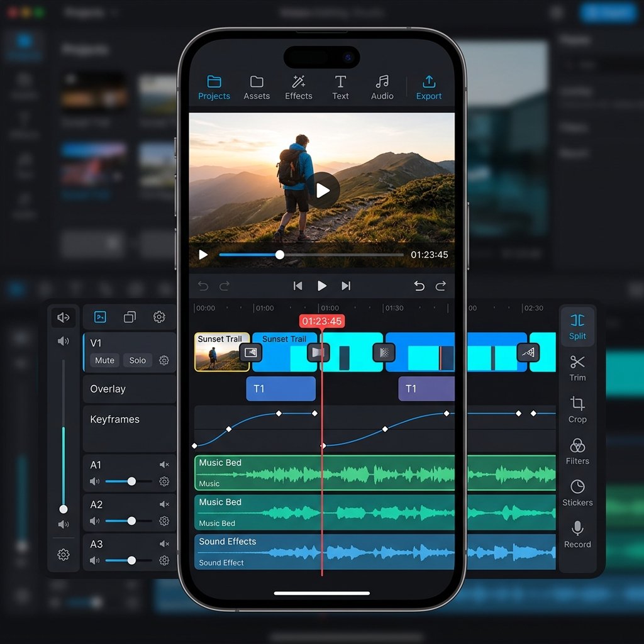The image size is (644, 644).
Task: Click transport play button under preview
Action: pos(322,286)
